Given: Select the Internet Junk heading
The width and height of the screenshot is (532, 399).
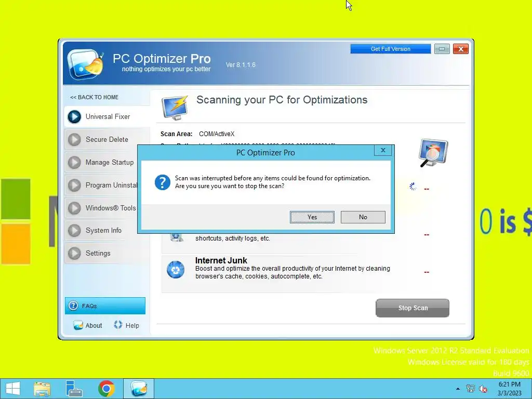Looking at the screenshot, I should tap(221, 261).
